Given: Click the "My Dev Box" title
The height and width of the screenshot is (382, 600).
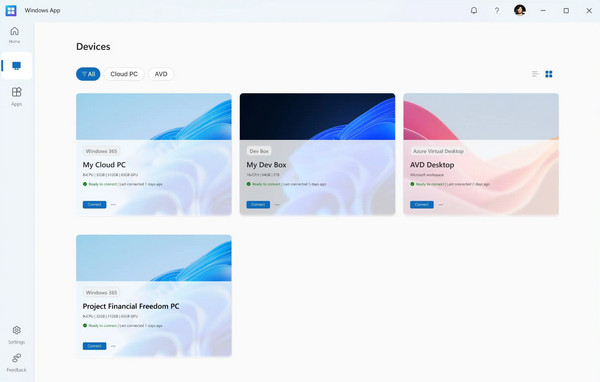Looking at the screenshot, I should 266,165.
